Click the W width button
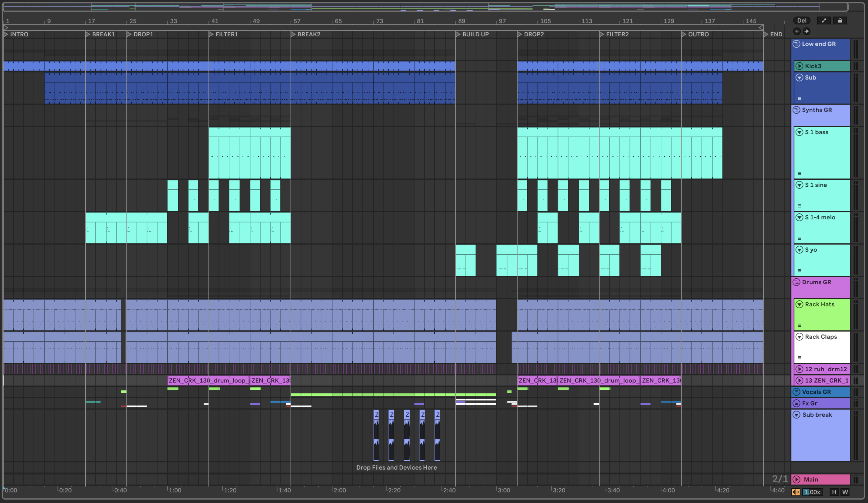The image size is (868, 503). 845,492
